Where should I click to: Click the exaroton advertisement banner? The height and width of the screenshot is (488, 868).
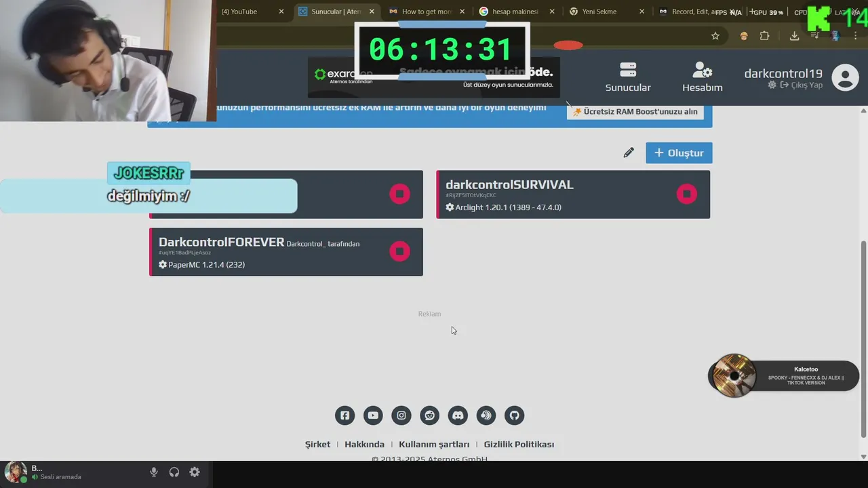point(434,77)
